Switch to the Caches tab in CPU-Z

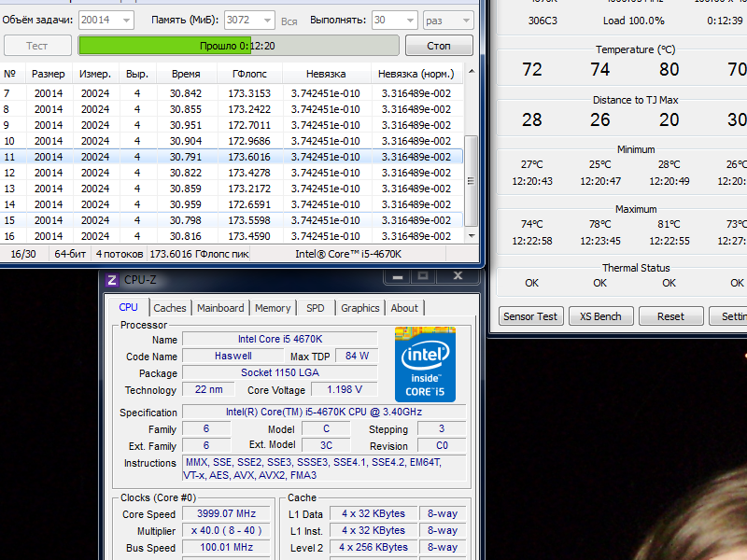[x=170, y=308]
